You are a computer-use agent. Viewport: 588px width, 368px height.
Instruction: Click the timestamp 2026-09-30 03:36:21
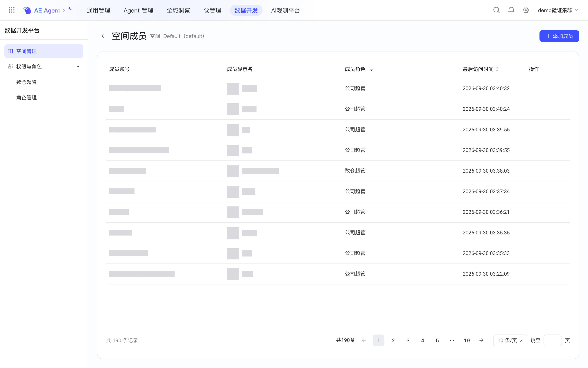pos(486,212)
